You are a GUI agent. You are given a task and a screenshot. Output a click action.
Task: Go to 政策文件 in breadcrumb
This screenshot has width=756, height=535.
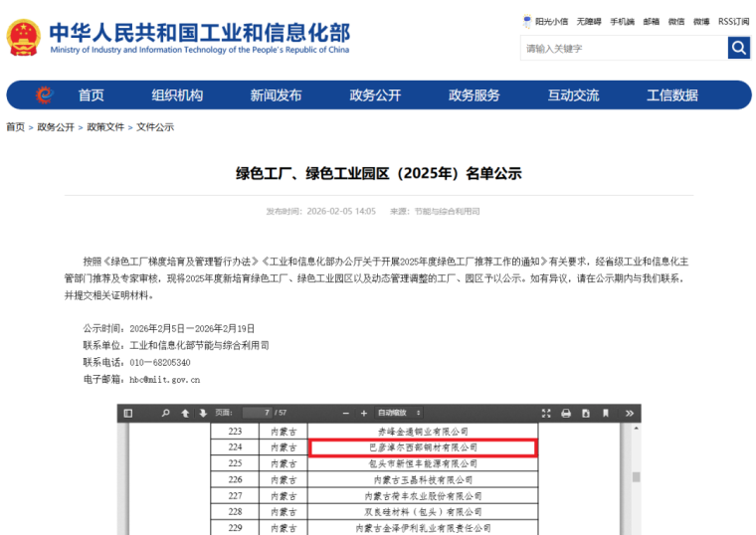point(105,127)
